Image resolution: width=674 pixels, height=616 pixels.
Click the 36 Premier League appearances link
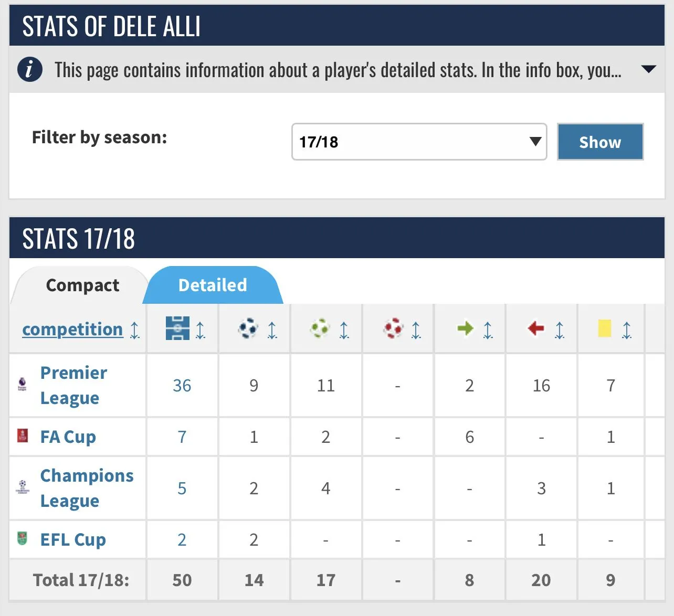(182, 386)
